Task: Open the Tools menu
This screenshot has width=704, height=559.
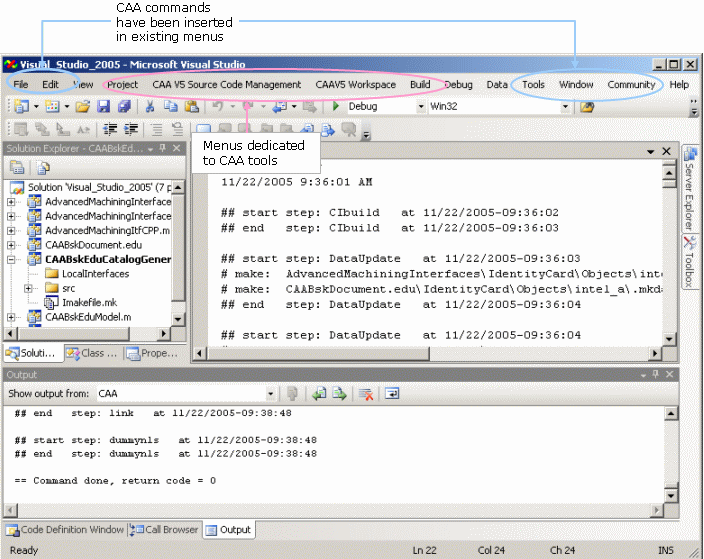Action: (533, 84)
